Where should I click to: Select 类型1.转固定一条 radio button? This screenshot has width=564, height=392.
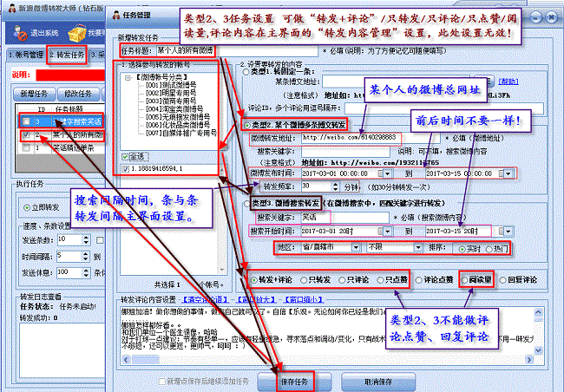pos(246,72)
